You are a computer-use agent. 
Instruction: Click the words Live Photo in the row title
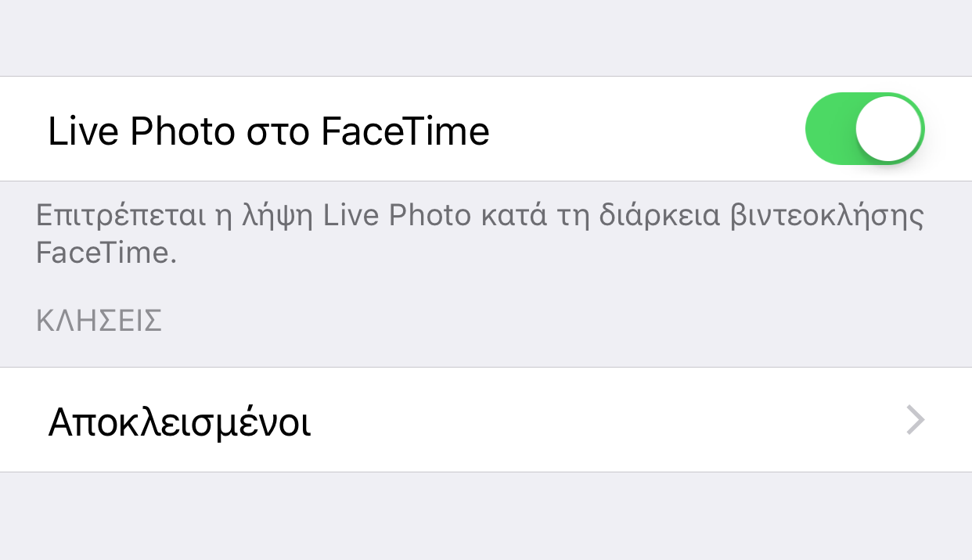click(141, 131)
